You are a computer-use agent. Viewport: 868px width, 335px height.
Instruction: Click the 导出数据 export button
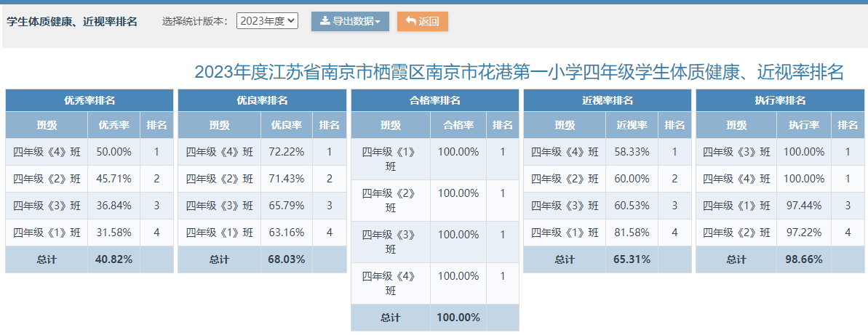[x=351, y=22]
